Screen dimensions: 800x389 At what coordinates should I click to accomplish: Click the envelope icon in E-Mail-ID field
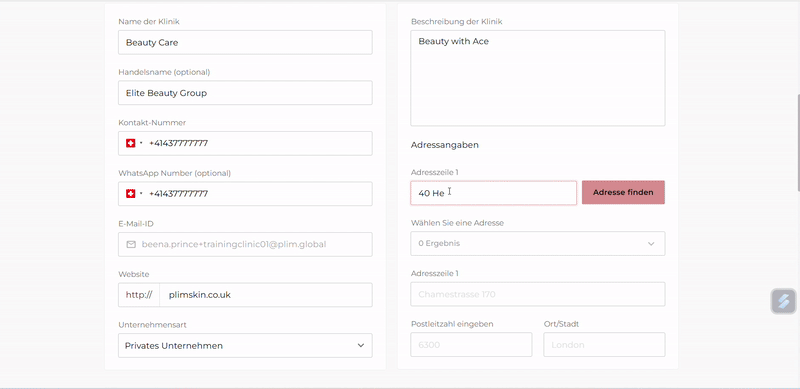[131, 245]
